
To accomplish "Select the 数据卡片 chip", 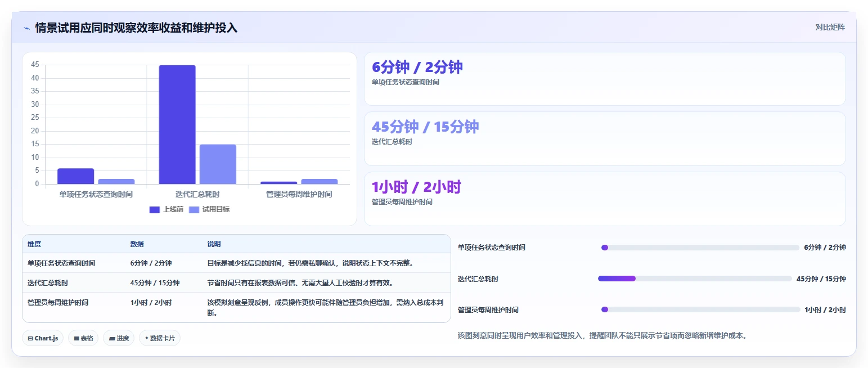I will click(x=160, y=338).
